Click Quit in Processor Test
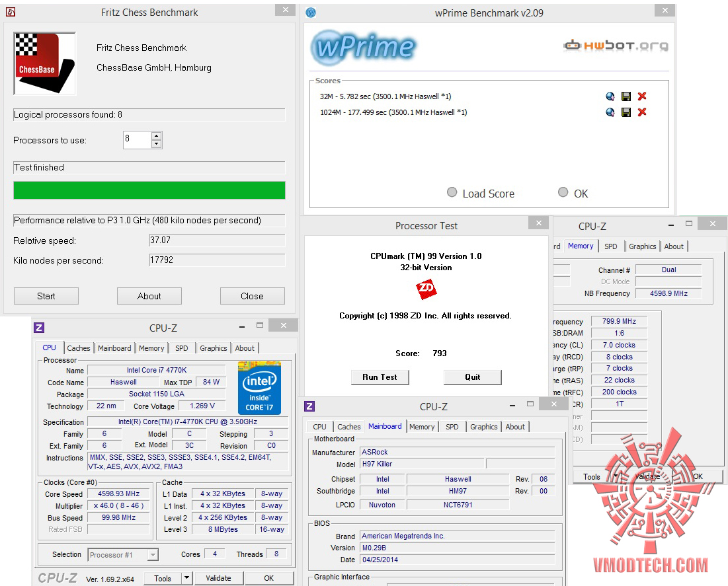 473,377
